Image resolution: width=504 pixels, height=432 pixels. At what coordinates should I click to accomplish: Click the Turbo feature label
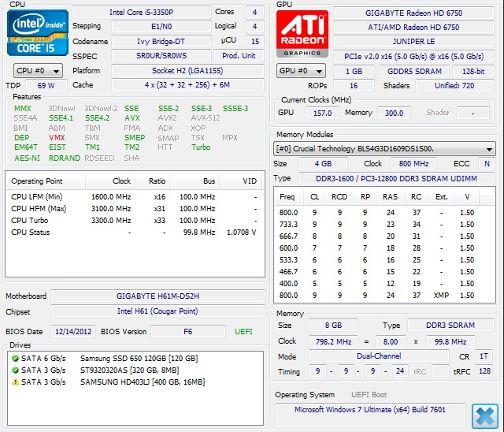pyautogui.click(x=201, y=147)
